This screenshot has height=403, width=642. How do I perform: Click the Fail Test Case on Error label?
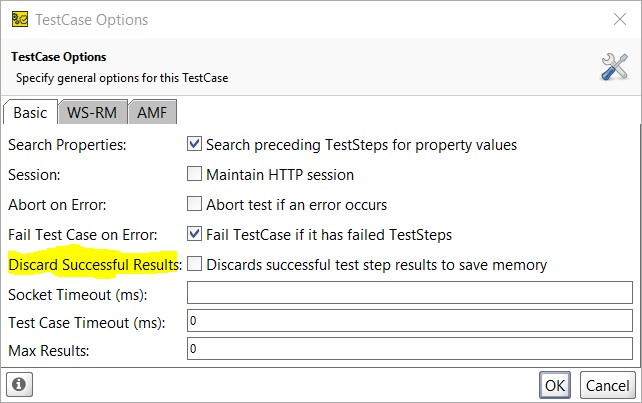tap(83, 235)
